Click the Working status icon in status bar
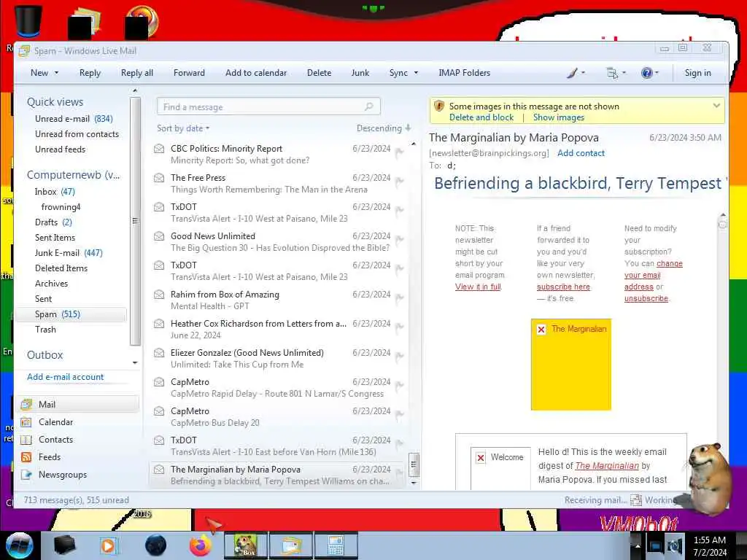This screenshot has width=747, height=560. tap(636, 500)
